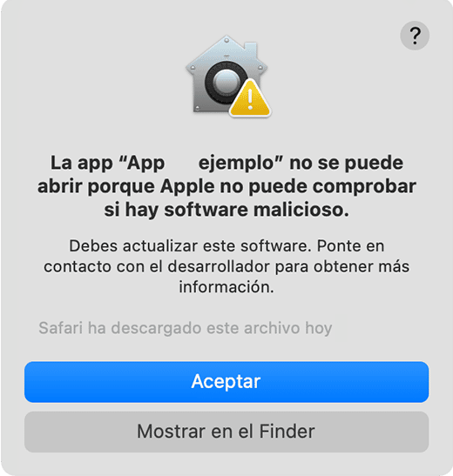Click the vault dial inside the house icon
Viewport: 453px width, 476px height.
pos(226,83)
